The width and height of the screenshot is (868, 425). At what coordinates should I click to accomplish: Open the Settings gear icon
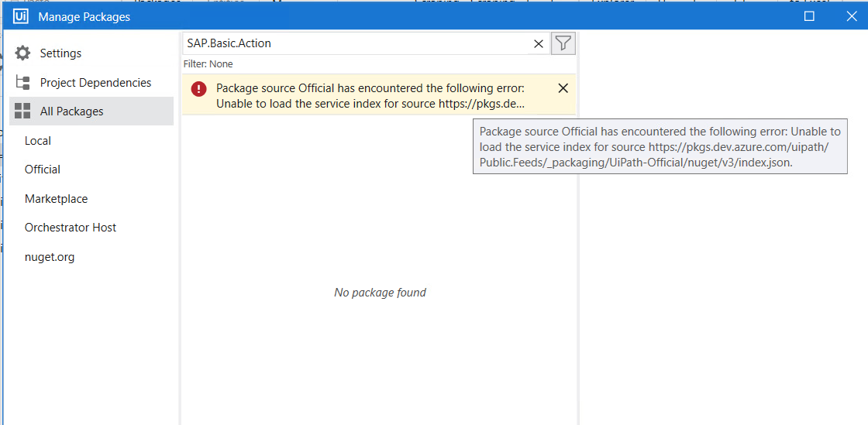22,53
